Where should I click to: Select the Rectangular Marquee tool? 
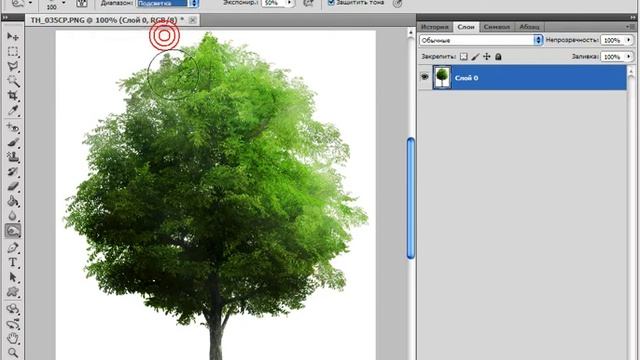[x=13, y=51]
